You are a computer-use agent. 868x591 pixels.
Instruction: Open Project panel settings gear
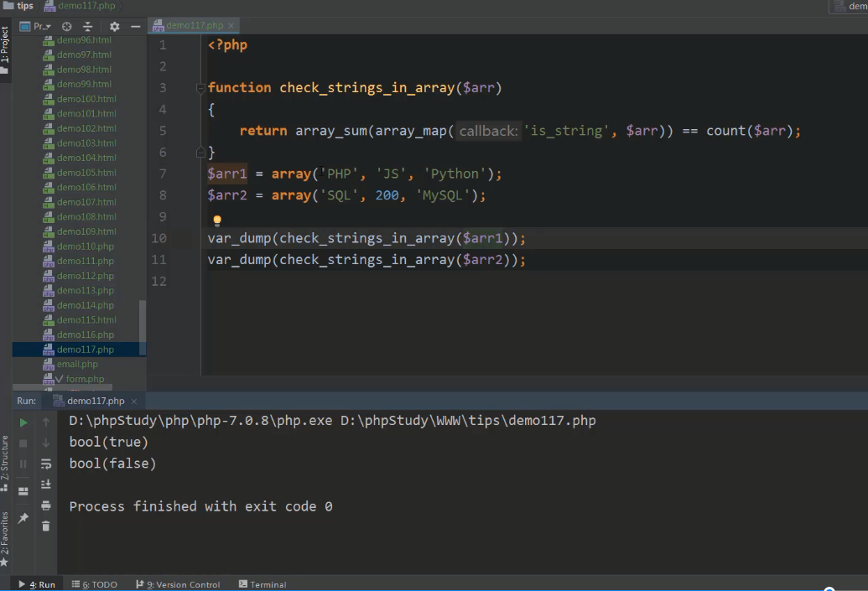115,27
